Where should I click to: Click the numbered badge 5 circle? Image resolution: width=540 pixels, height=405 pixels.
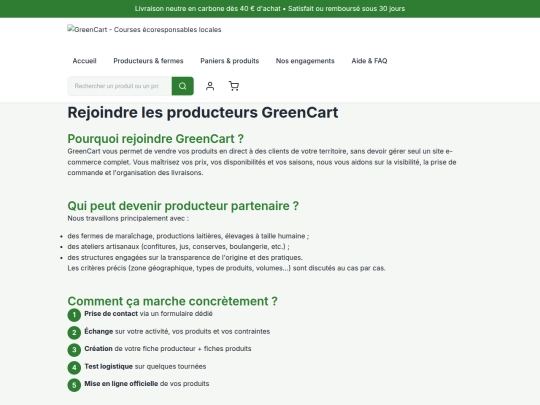click(x=74, y=385)
